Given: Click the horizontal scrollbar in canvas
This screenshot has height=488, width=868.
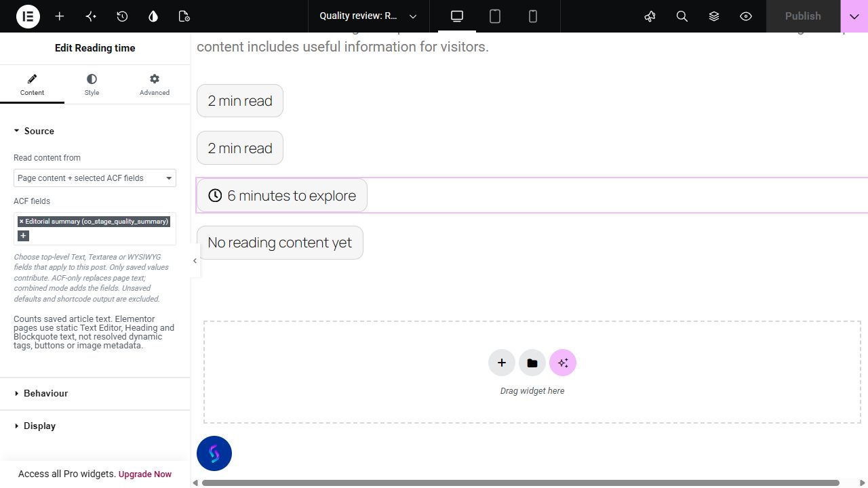Looking at the screenshot, I should pos(521,483).
